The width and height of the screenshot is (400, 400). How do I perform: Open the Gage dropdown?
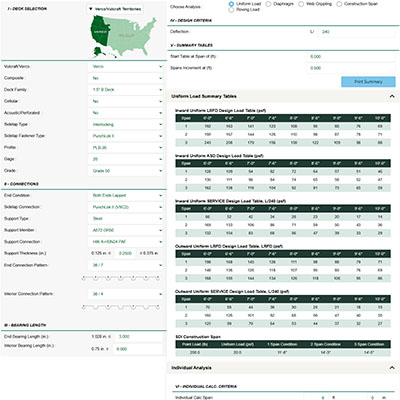[x=126, y=159]
